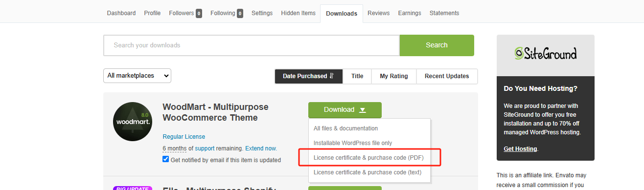Toggle email notification checkbox for WoodMart
The height and width of the screenshot is (190, 644).
pyautogui.click(x=166, y=159)
